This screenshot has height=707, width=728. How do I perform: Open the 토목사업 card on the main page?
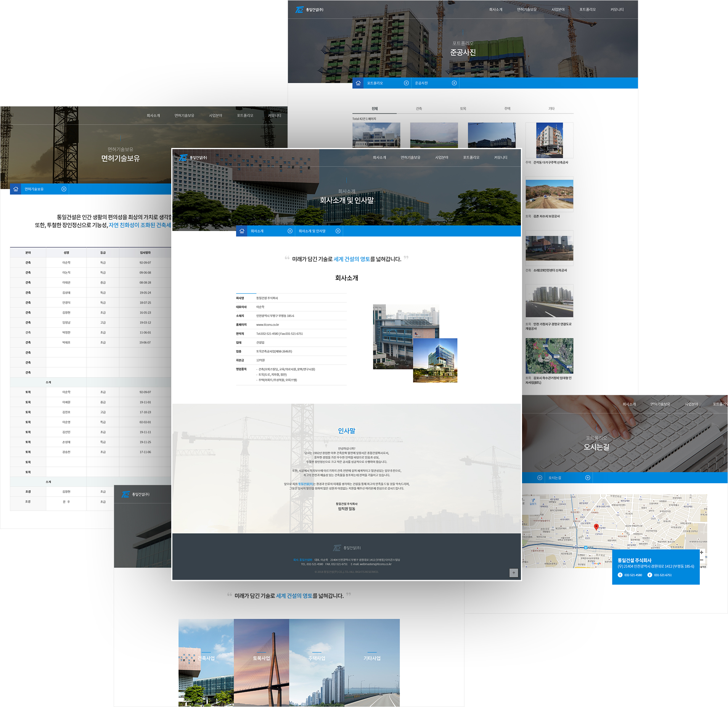point(261,663)
